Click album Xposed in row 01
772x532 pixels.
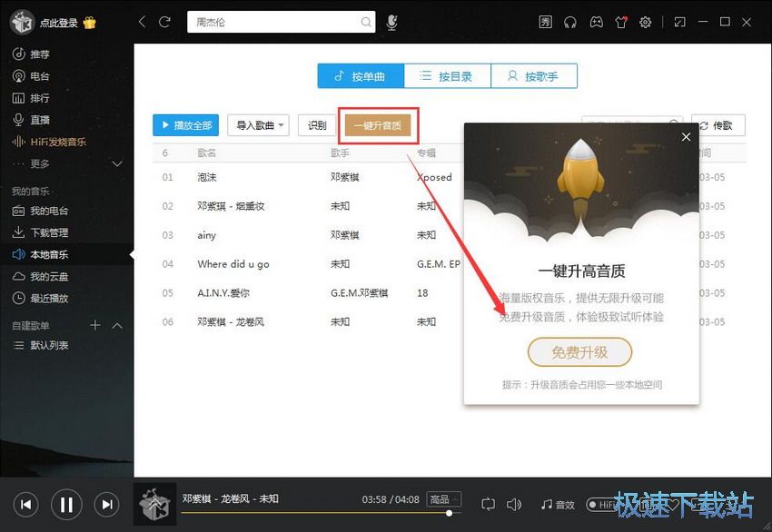pyautogui.click(x=434, y=177)
